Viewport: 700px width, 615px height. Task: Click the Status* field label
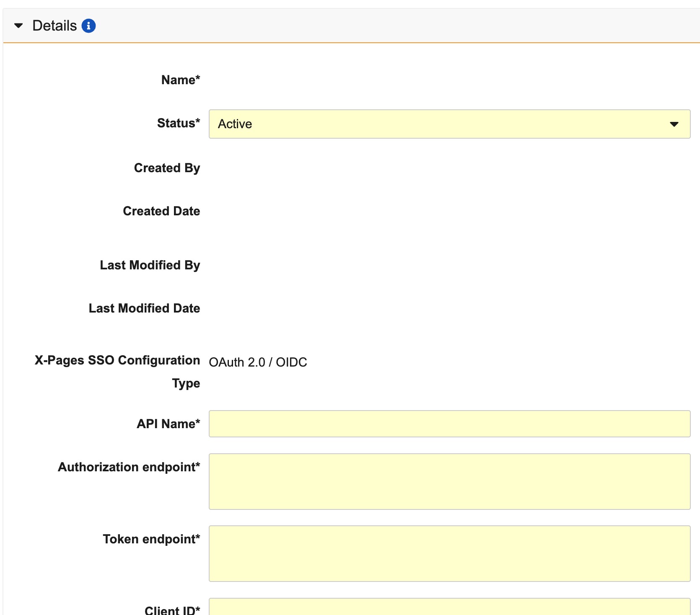[179, 123]
